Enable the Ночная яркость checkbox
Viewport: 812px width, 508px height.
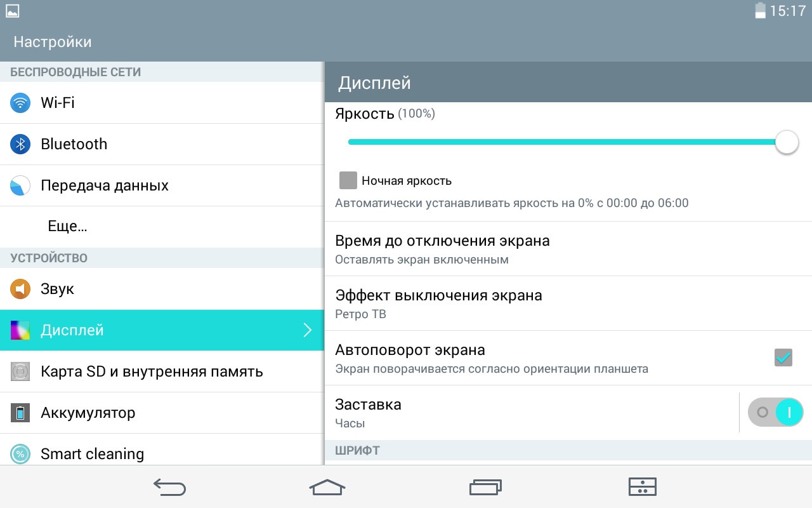[348, 180]
